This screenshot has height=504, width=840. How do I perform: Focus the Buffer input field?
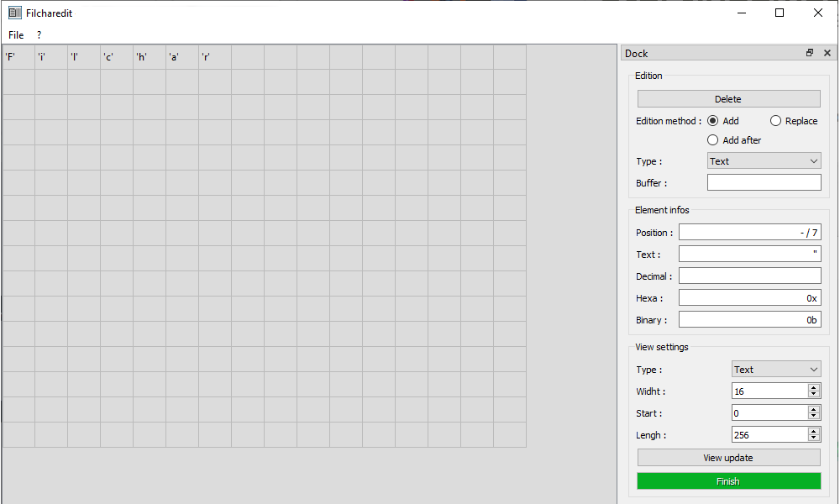764,182
